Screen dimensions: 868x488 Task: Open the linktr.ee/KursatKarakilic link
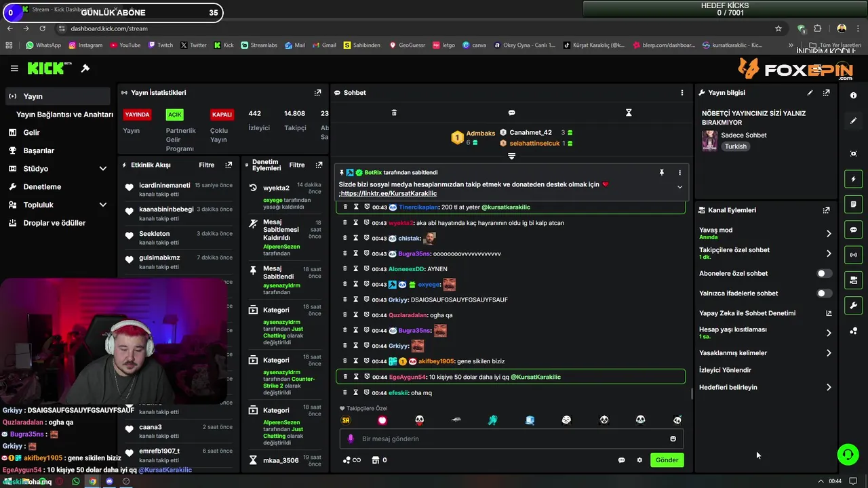coord(389,194)
